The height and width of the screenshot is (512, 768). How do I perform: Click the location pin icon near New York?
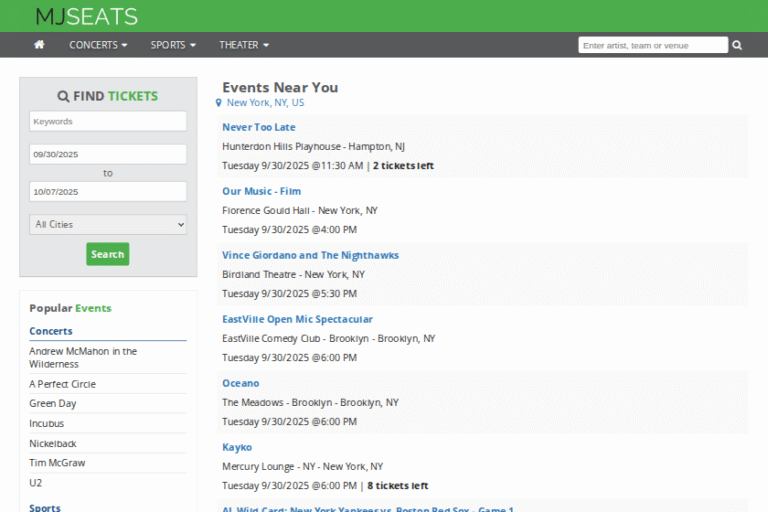pyautogui.click(x=219, y=103)
